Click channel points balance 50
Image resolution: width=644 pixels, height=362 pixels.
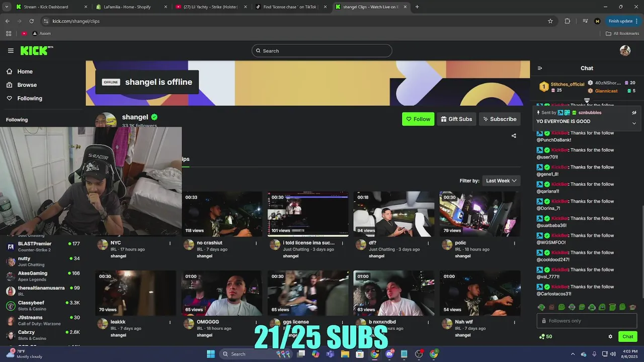pos(546,337)
